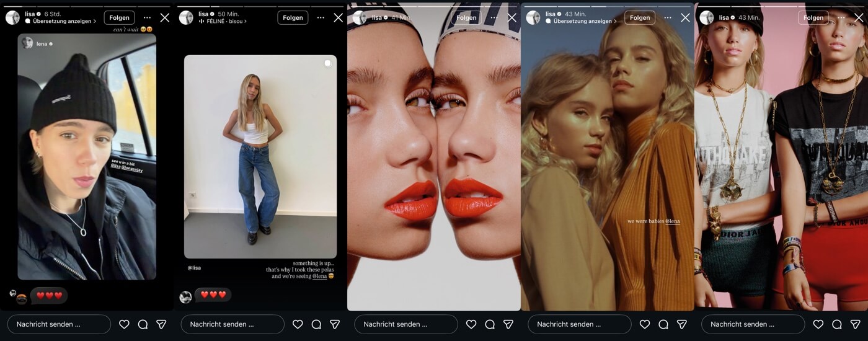Toggle like heart under pink background story
The width and height of the screenshot is (868, 341).
[818, 324]
